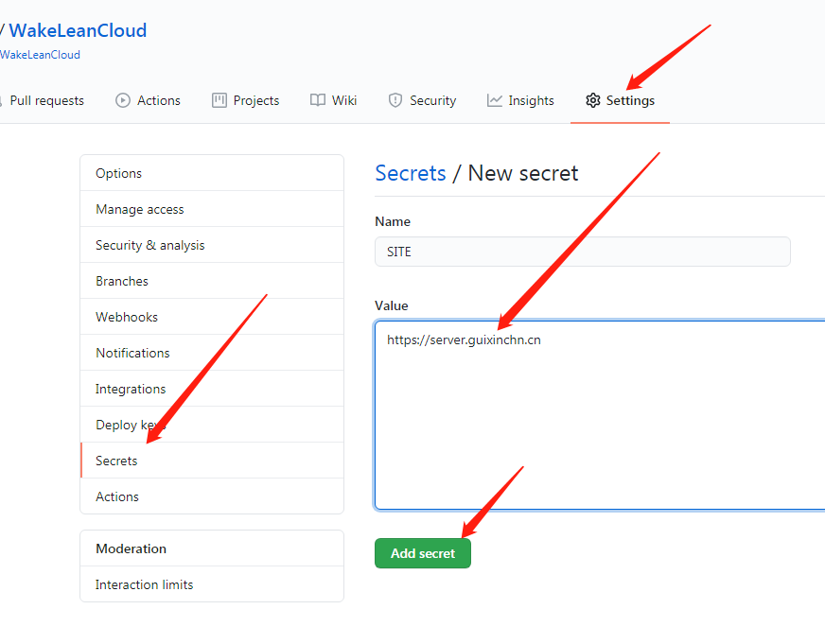Click the Actions play-circle icon
Image resolution: width=825 pixels, height=644 pixels.
(123, 100)
